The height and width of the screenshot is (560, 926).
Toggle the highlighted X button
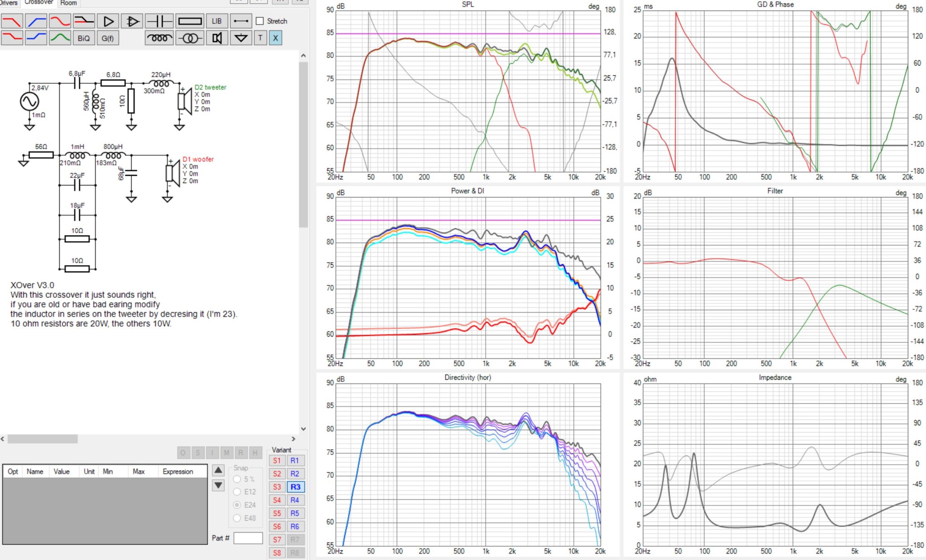click(x=275, y=38)
